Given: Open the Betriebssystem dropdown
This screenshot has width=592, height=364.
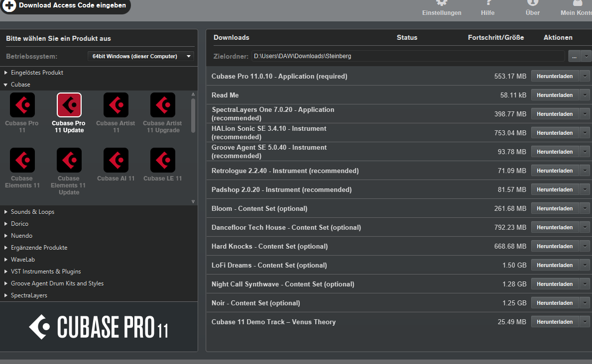Looking at the screenshot, I should click(141, 56).
